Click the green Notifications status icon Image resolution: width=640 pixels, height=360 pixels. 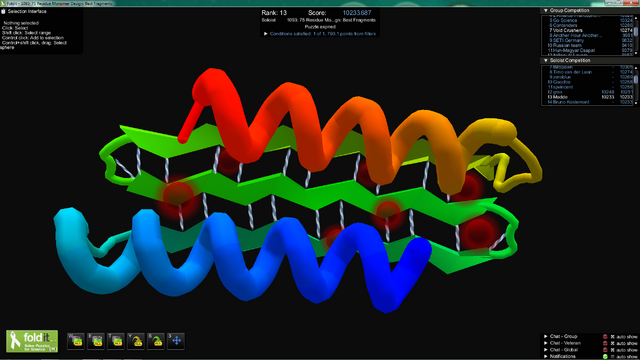click(605, 356)
